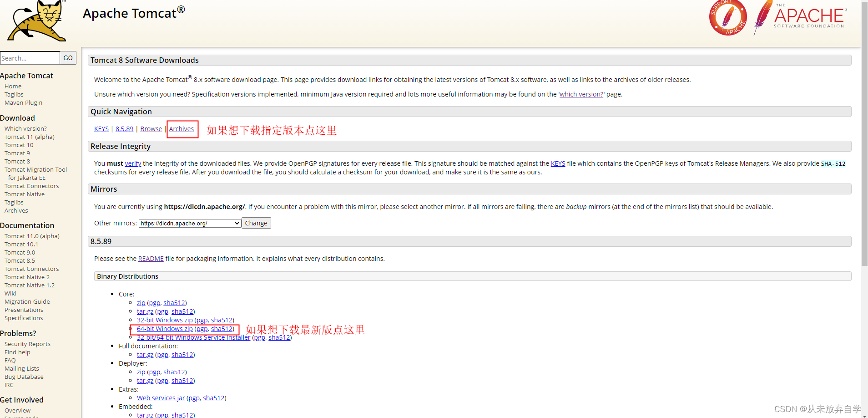
Task: Open Archives link in Download sidebar
Action: (16, 211)
